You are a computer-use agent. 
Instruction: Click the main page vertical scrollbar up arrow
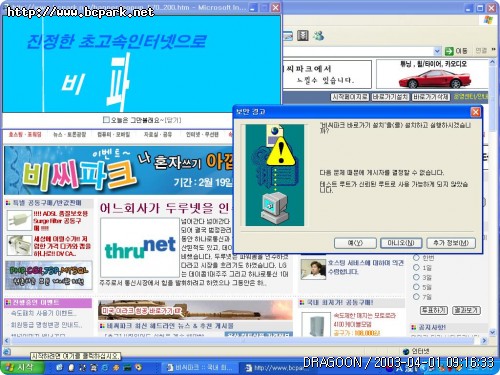click(492, 62)
